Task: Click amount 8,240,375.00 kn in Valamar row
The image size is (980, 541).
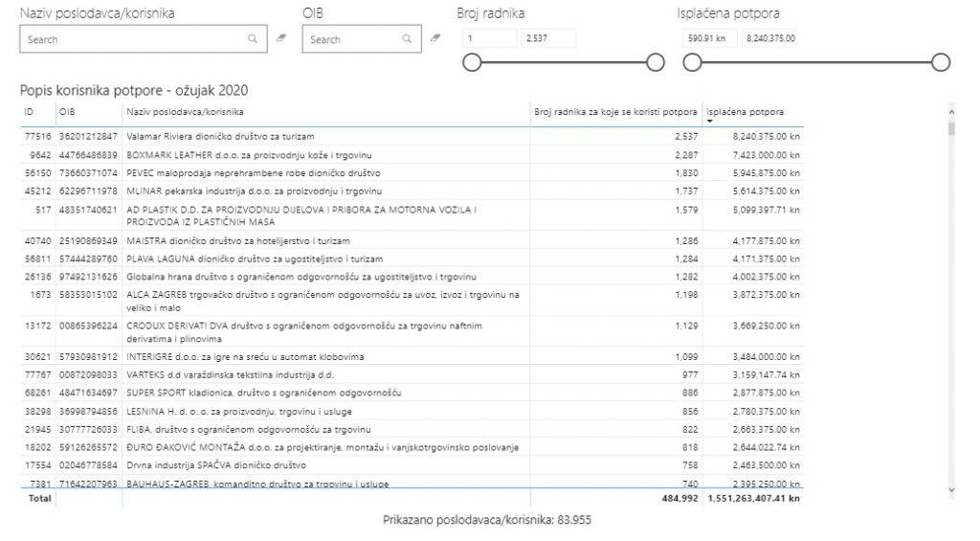Action: pos(767,136)
